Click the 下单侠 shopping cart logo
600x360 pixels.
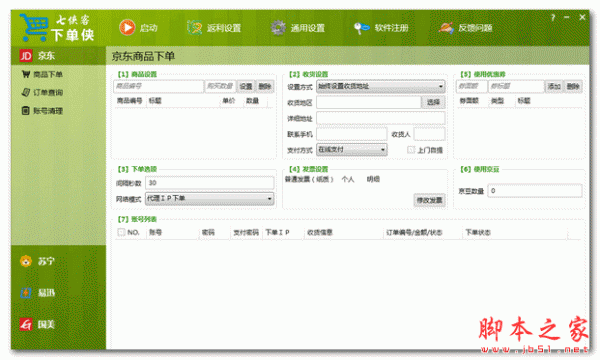[x=34, y=28]
